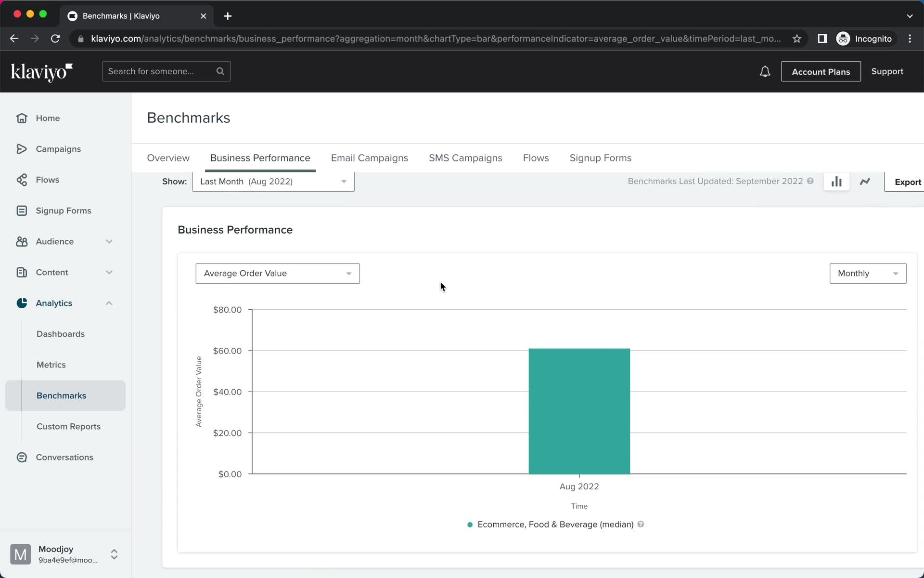The image size is (924, 578).
Task: Click the Conversations chat icon
Action: pos(22,457)
